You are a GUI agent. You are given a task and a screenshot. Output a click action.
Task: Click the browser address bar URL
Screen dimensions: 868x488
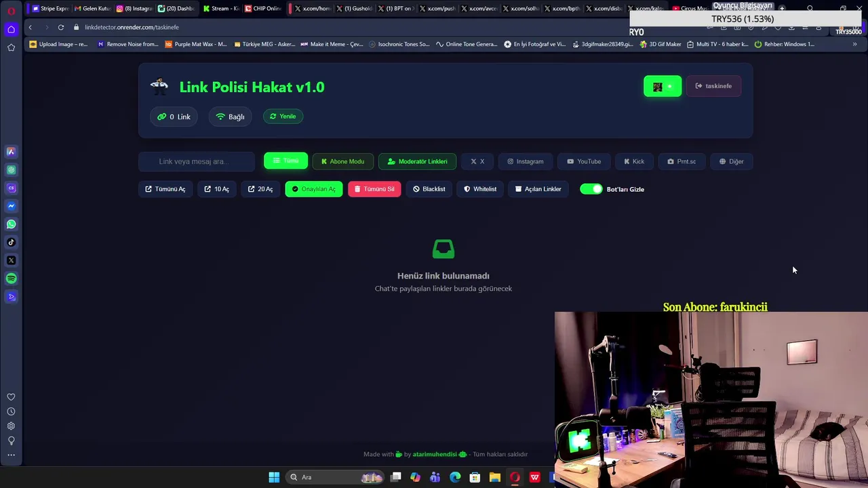pos(132,27)
